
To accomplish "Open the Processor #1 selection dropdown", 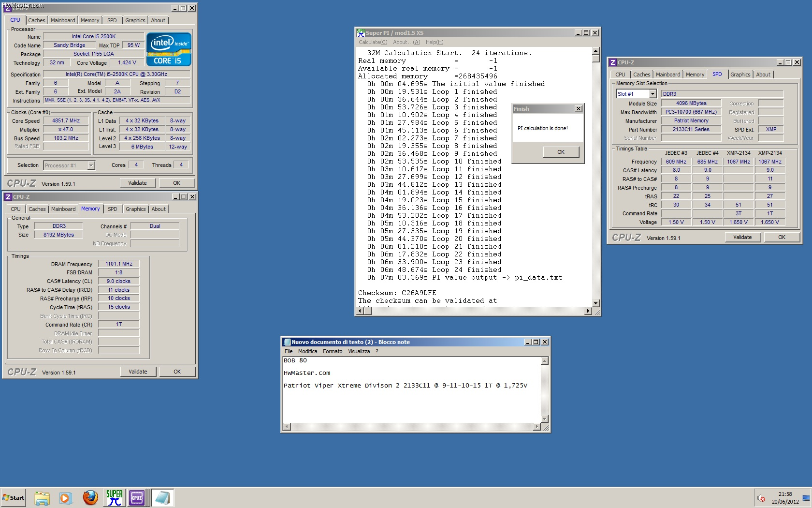I will point(91,165).
